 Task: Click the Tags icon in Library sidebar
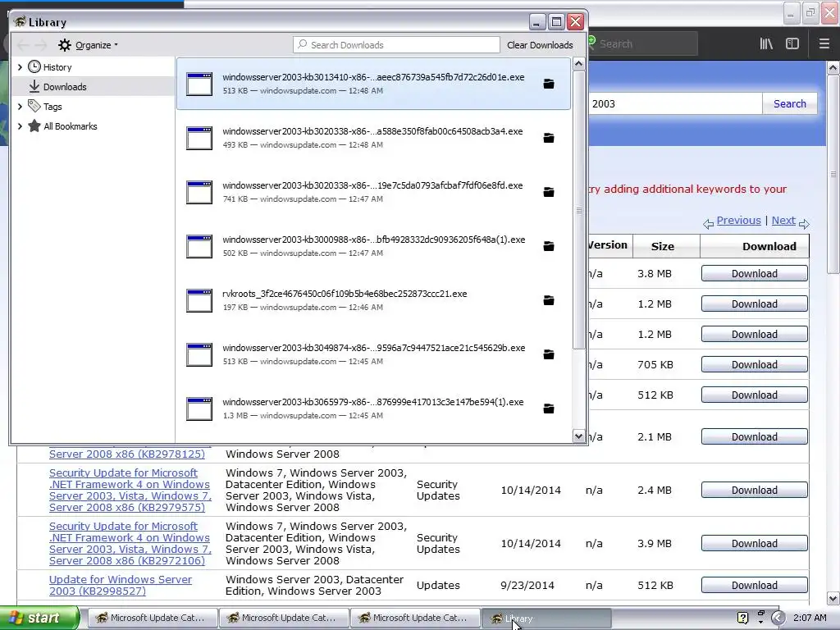click(x=34, y=106)
